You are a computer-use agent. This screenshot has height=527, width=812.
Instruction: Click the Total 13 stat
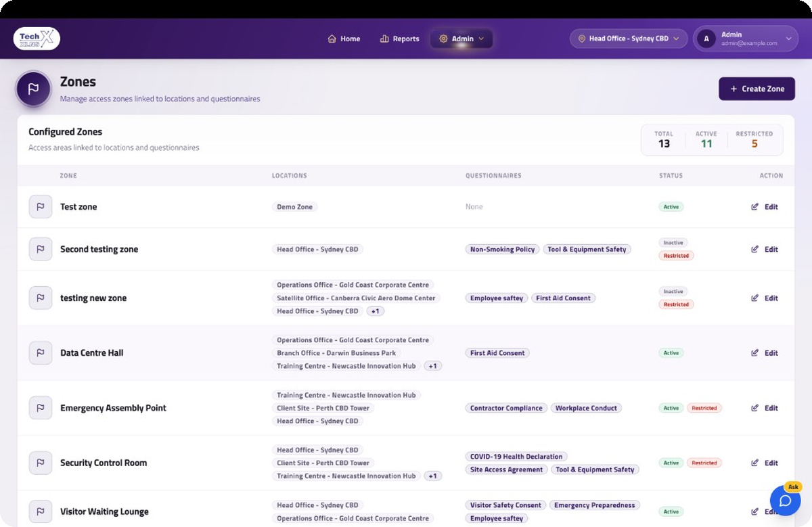tap(664, 139)
